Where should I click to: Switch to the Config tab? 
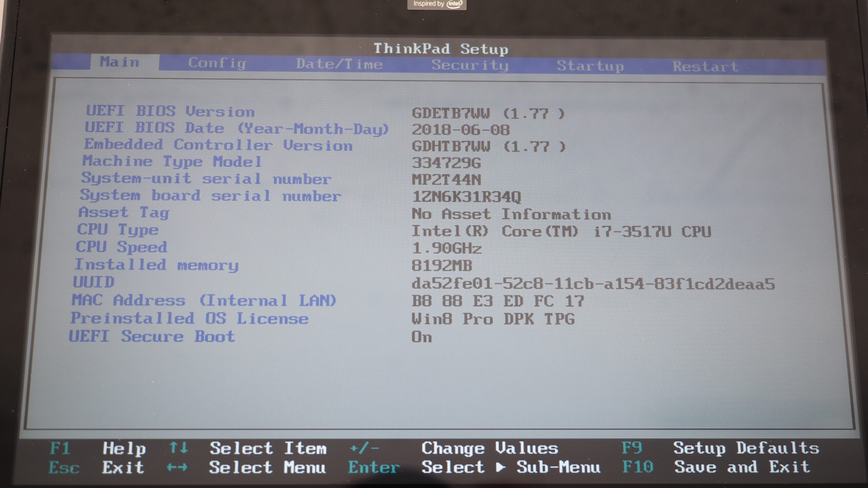[217, 63]
